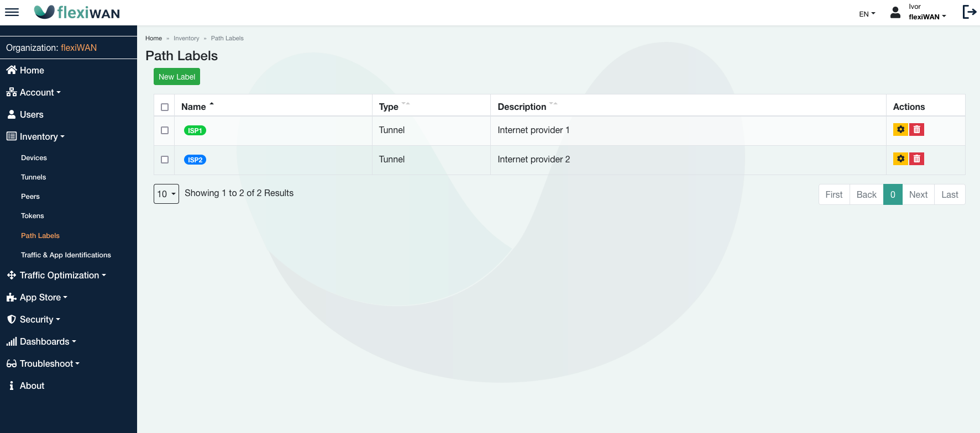Click the Path Labels breadcrumb text

(x=227, y=38)
